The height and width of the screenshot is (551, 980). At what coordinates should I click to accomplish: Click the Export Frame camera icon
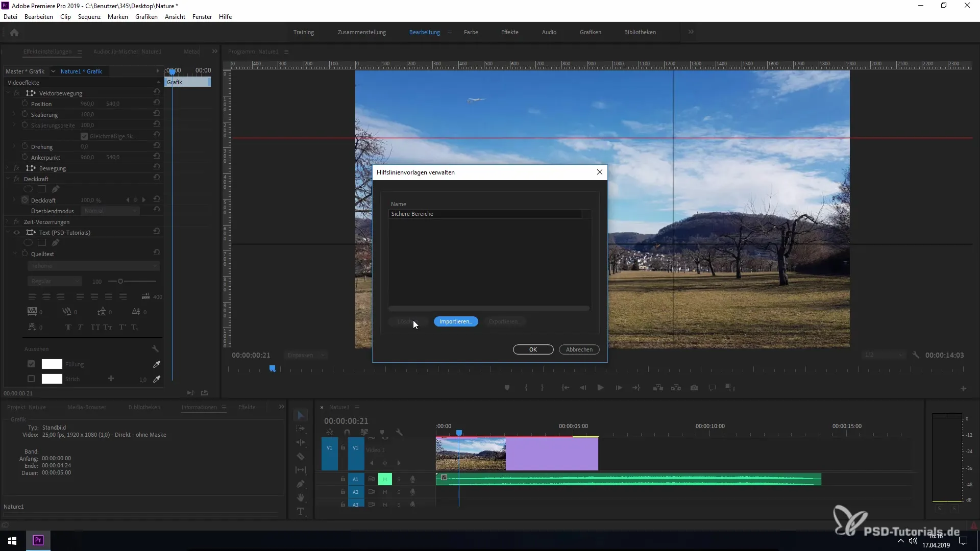coord(694,388)
